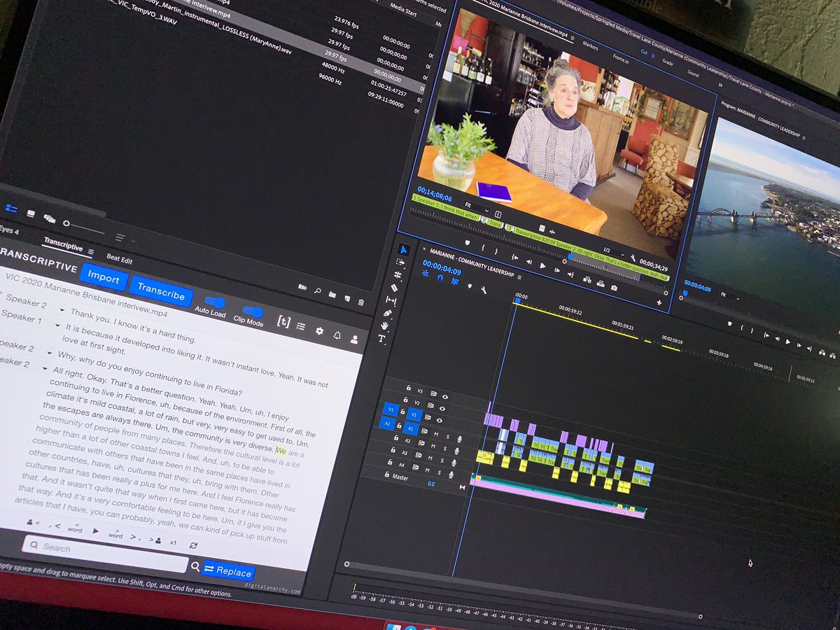The height and width of the screenshot is (630, 840).
Task: Toggle Auto Load switch
Action: 214,302
